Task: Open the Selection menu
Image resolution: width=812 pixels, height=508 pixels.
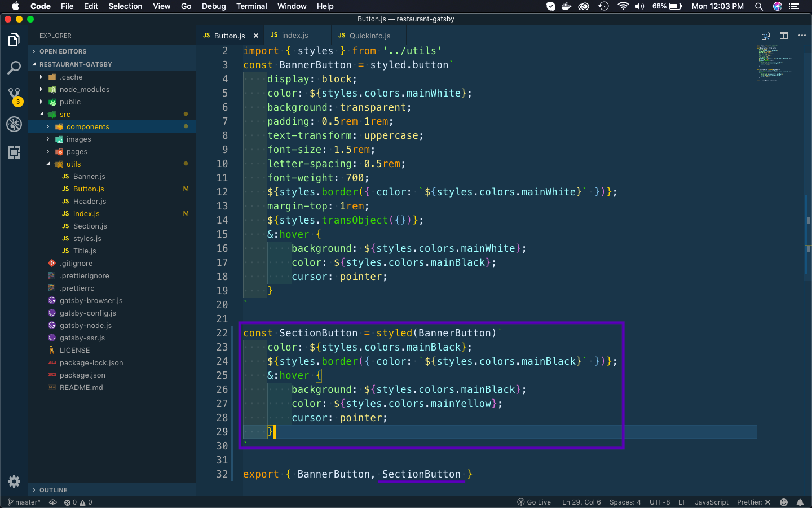Action: [x=125, y=6]
